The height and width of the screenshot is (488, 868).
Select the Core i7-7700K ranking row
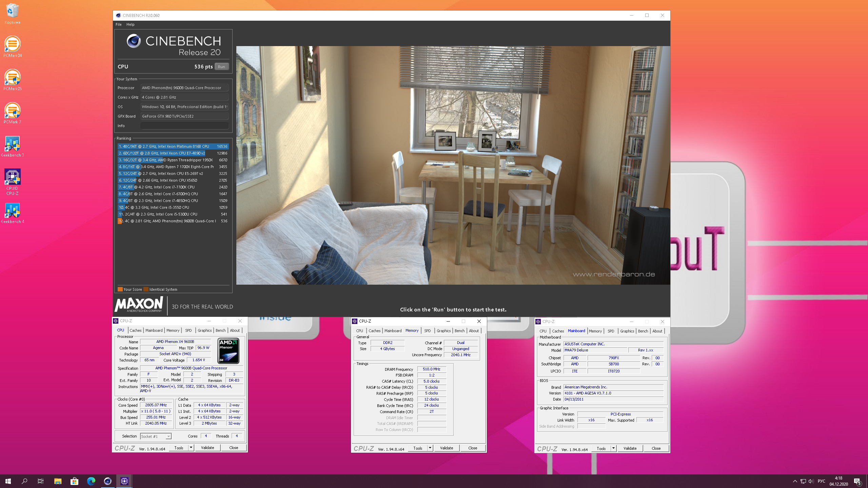173,187
